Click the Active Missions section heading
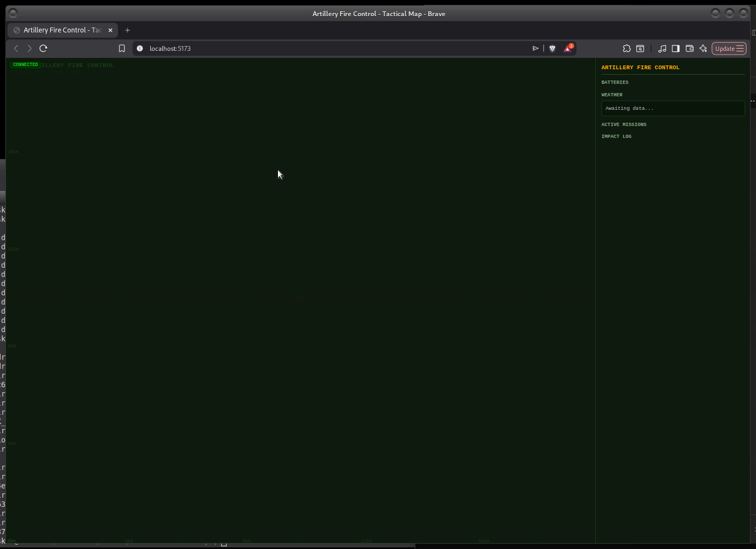Image resolution: width=756 pixels, height=549 pixels. pos(624,124)
